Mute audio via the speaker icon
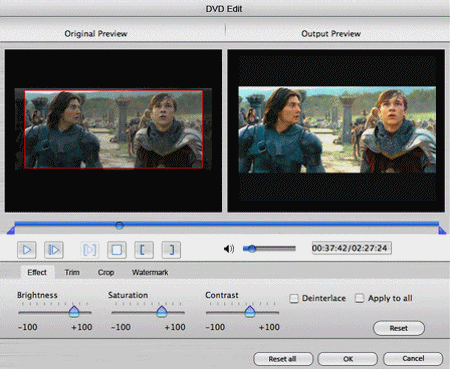This screenshot has height=369, width=450. (229, 249)
